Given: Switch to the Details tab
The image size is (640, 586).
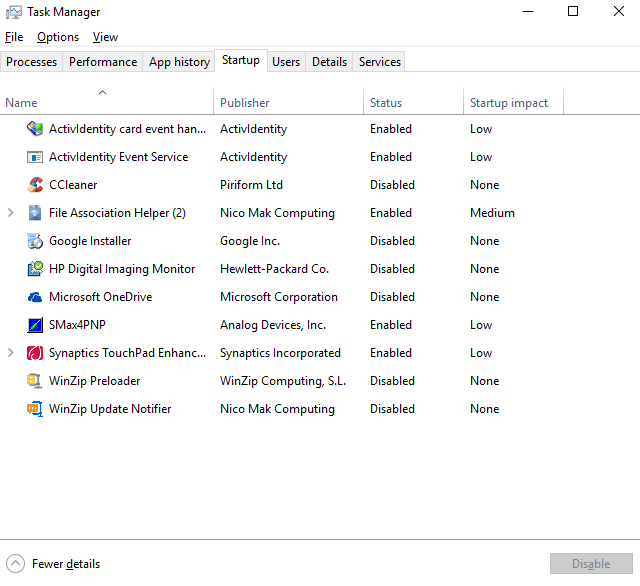Looking at the screenshot, I should tap(329, 62).
